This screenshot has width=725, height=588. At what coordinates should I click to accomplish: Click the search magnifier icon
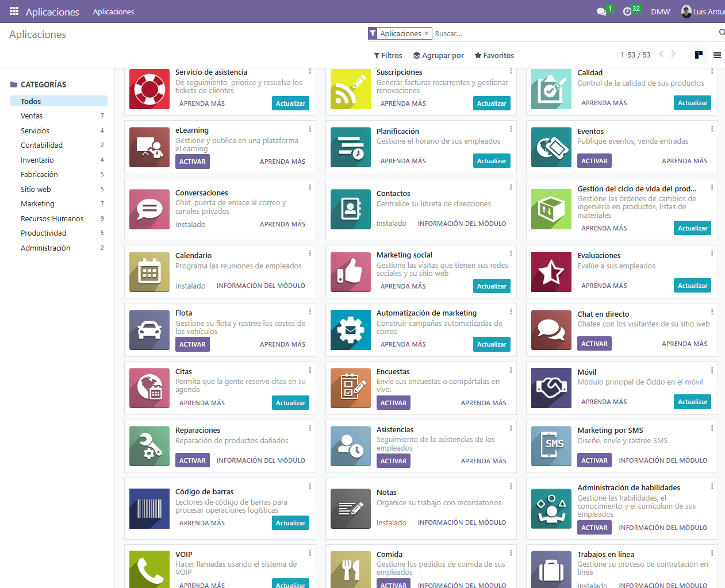coord(722,32)
